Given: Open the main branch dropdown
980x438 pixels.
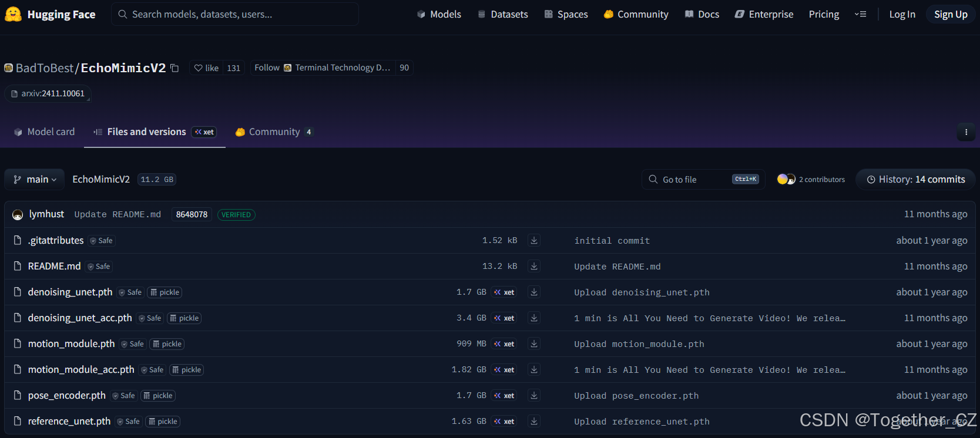Looking at the screenshot, I should [35, 180].
